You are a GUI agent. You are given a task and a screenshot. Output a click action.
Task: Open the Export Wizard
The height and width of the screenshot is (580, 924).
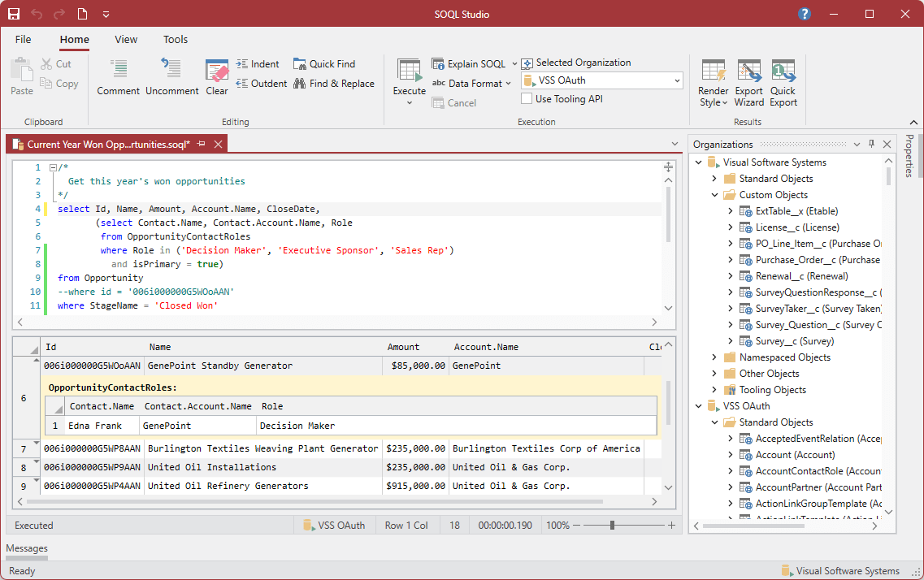(x=749, y=83)
